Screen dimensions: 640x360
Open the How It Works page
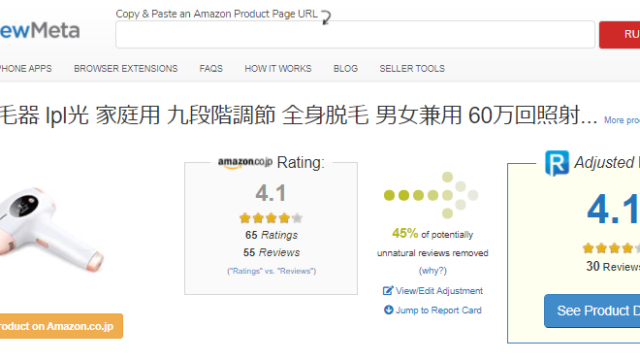(x=278, y=69)
